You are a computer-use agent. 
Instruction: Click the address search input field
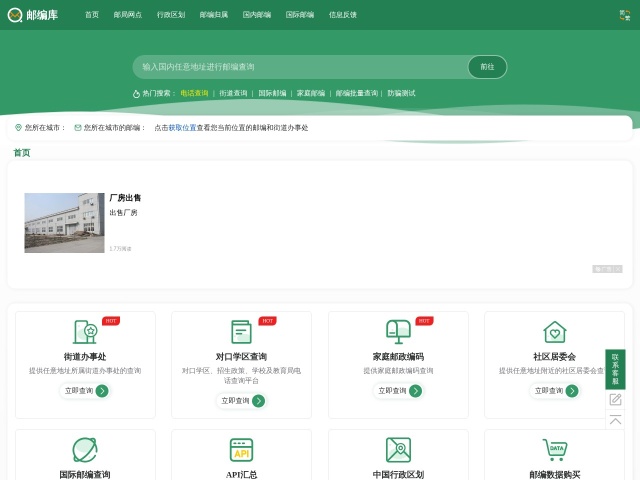pos(300,67)
